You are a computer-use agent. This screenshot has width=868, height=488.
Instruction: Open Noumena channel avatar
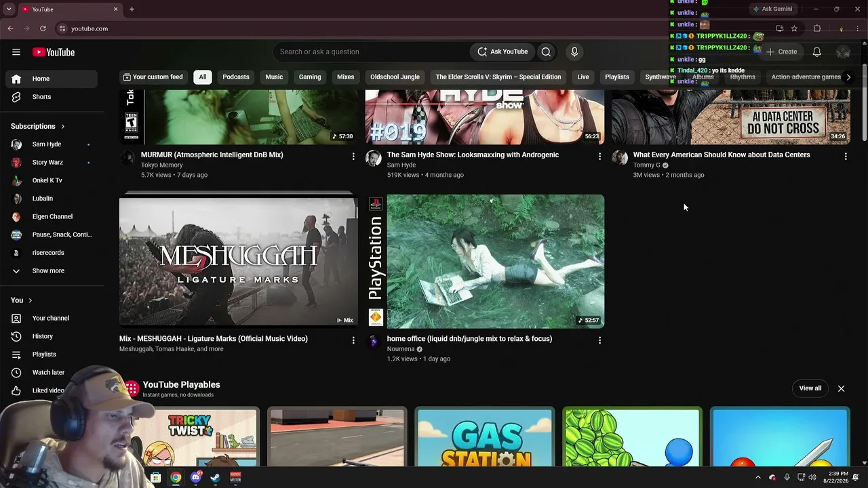click(374, 342)
